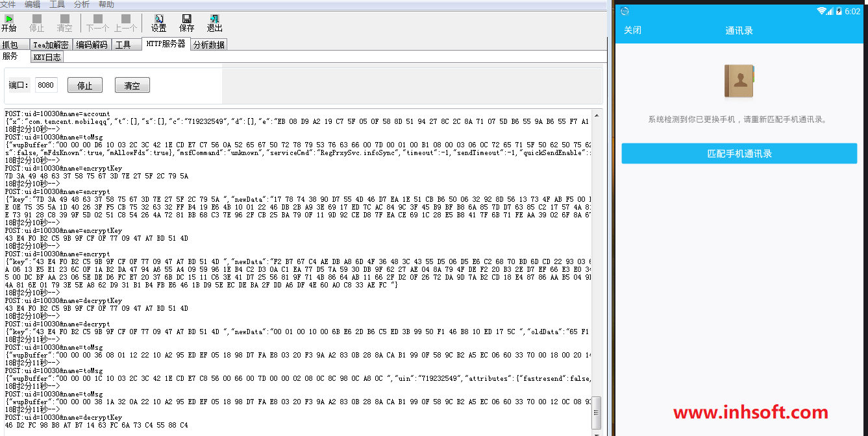Click log line with newData "17 78 74 38"

(x=298, y=199)
